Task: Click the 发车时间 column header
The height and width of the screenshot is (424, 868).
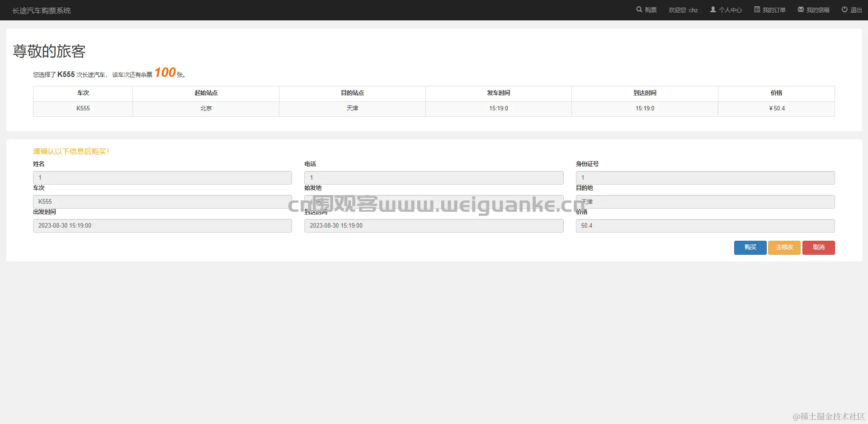Action: click(499, 93)
